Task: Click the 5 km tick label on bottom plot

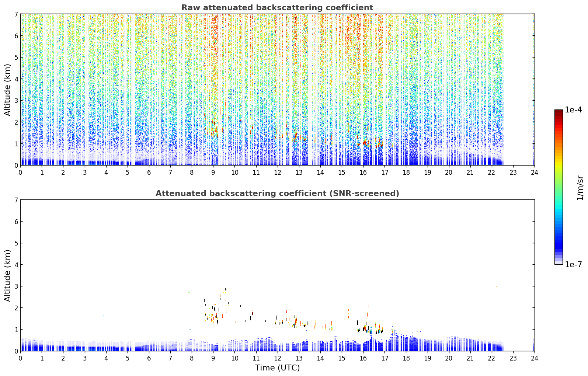Action: click(x=16, y=243)
